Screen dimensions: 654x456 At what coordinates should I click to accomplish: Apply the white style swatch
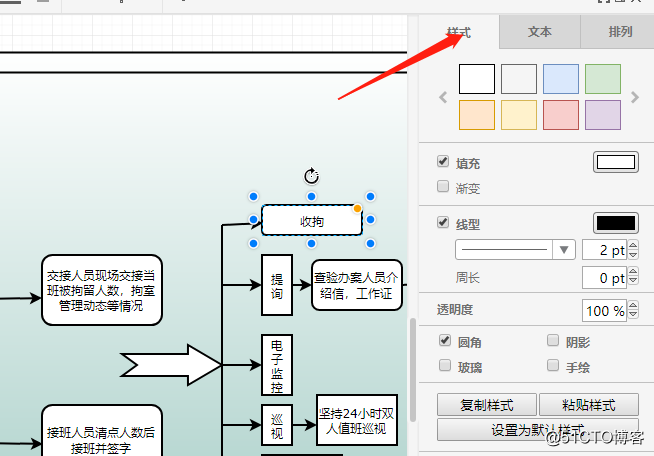[x=477, y=79]
